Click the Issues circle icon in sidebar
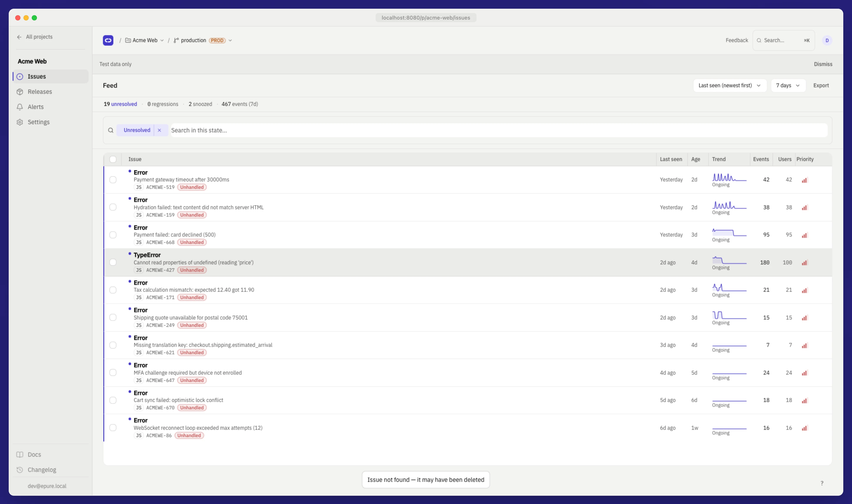The height and width of the screenshot is (504, 852). point(20,77)
